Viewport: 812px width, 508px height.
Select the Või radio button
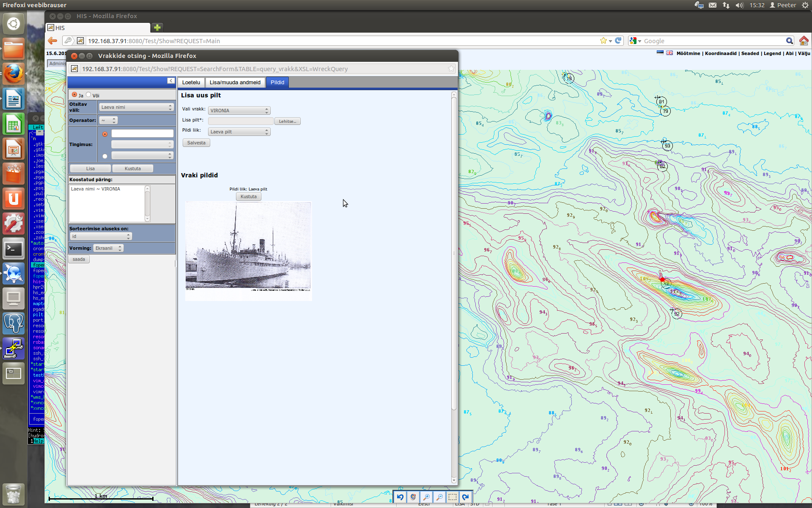click(88, 95)
